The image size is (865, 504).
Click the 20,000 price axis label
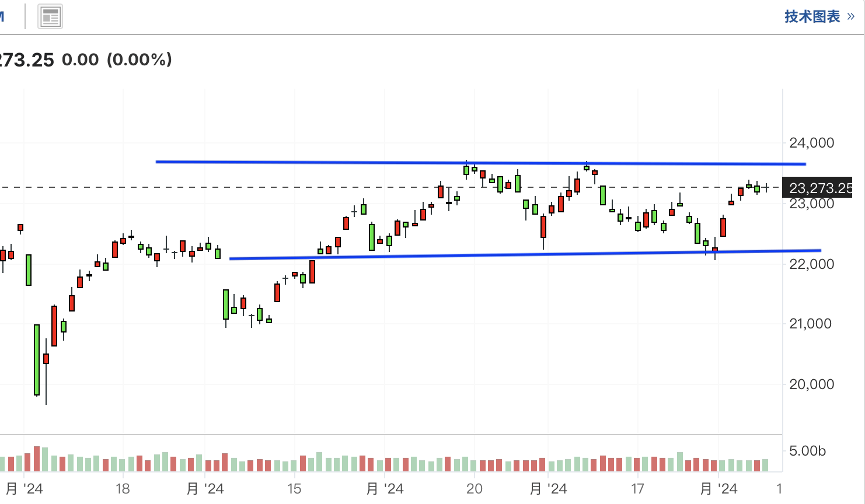point(811,384)
